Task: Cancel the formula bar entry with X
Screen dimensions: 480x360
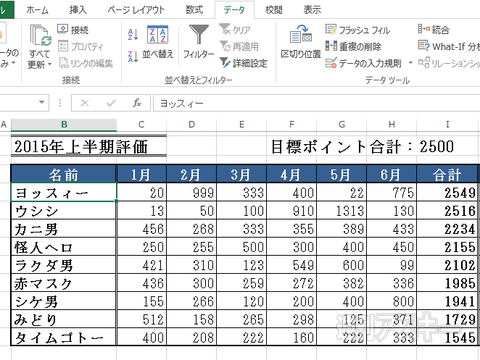Action: [x=85, y=103]
